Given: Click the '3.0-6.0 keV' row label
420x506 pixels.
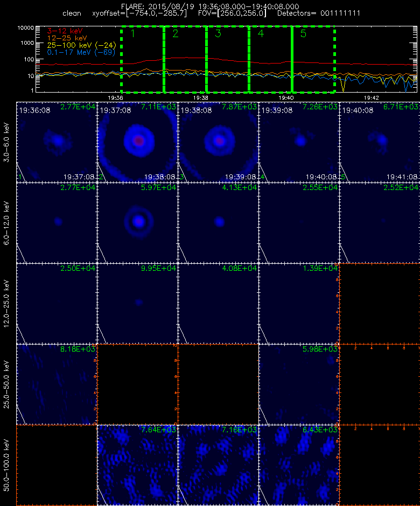Looking at the screenshot, I should [7, 142].
